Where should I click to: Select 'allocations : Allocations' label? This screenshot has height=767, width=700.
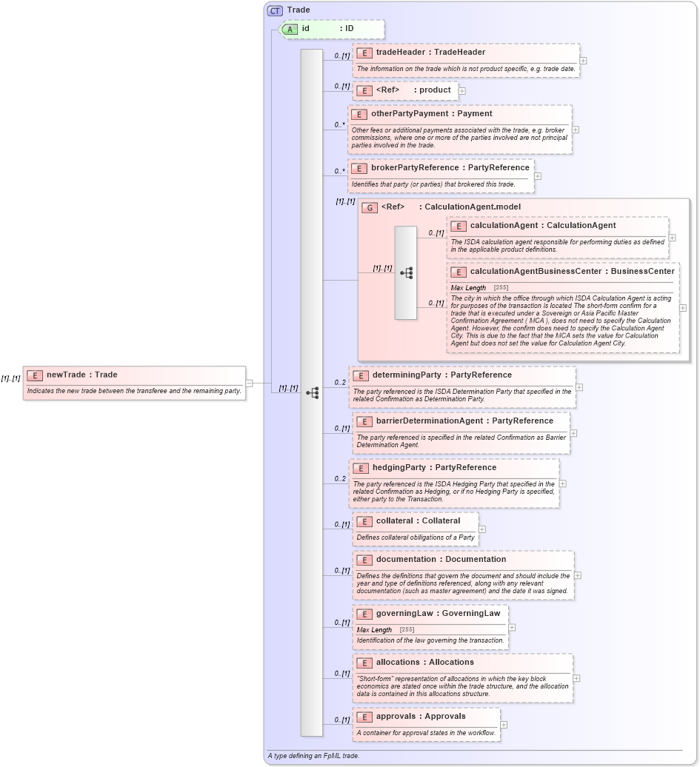pyautogui.click(x=425, y=662)
